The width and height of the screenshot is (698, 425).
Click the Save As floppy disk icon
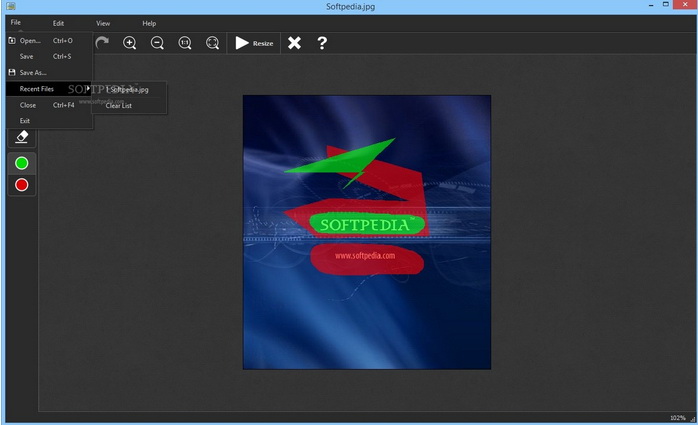click(x=12, y=73)
